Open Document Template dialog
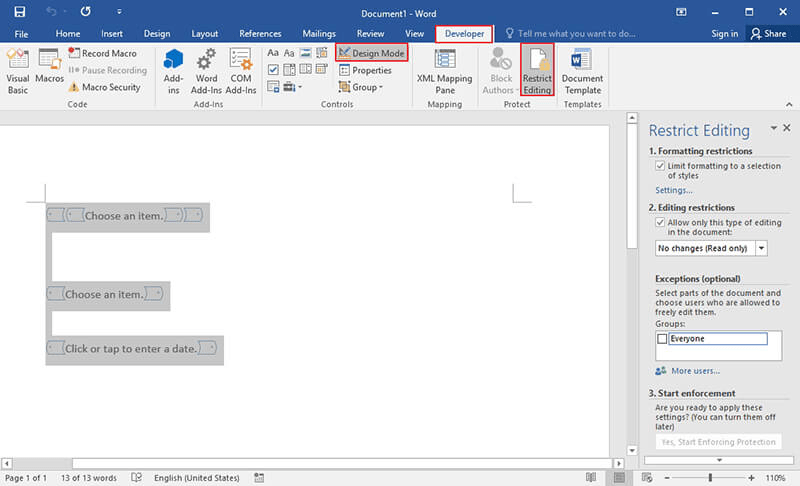800x486 pixels. click(x=582, y=71)
